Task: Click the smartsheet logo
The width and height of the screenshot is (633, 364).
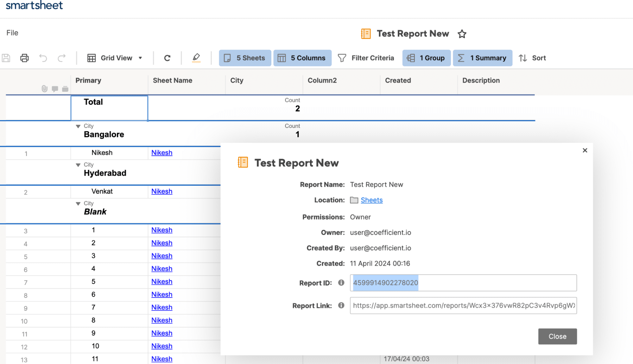Action: (x=34, y=5)
